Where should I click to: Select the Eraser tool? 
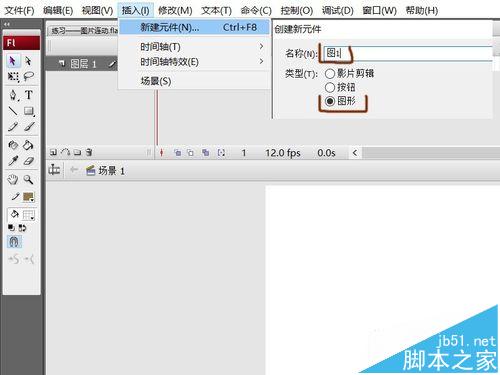[x=29, y=161]
